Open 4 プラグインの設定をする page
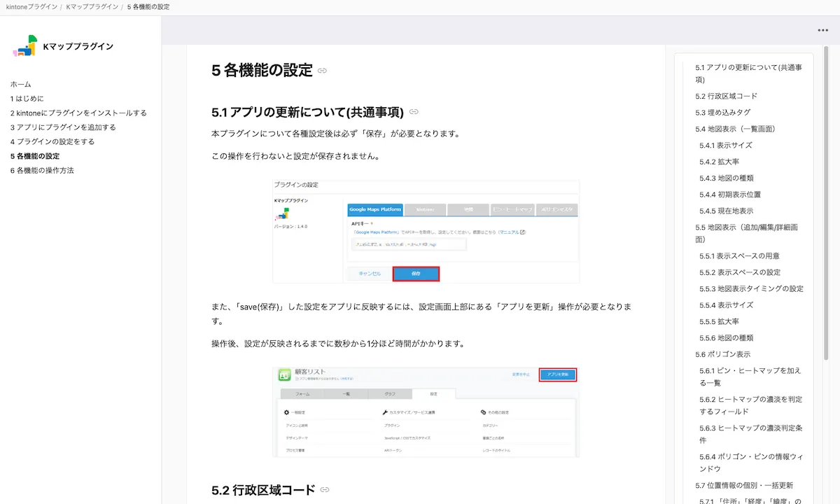The height and width of the screenshot is (504, 840). [x=52, y=141]
